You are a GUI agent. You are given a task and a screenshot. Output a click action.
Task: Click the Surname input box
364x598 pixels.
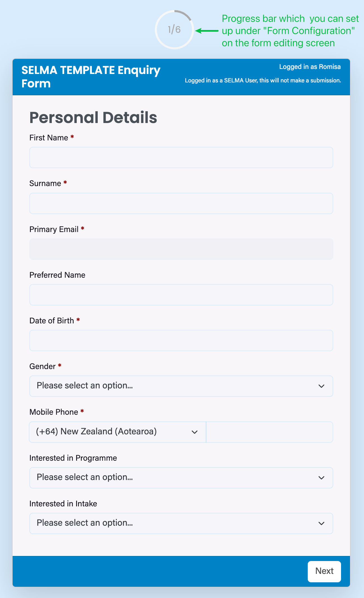coord(181,203)
